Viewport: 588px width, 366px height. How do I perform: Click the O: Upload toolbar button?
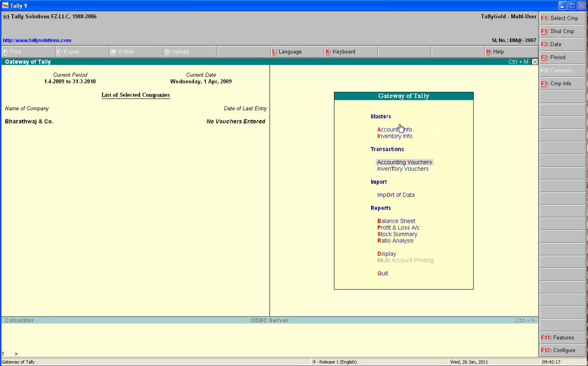coord(190,52)
